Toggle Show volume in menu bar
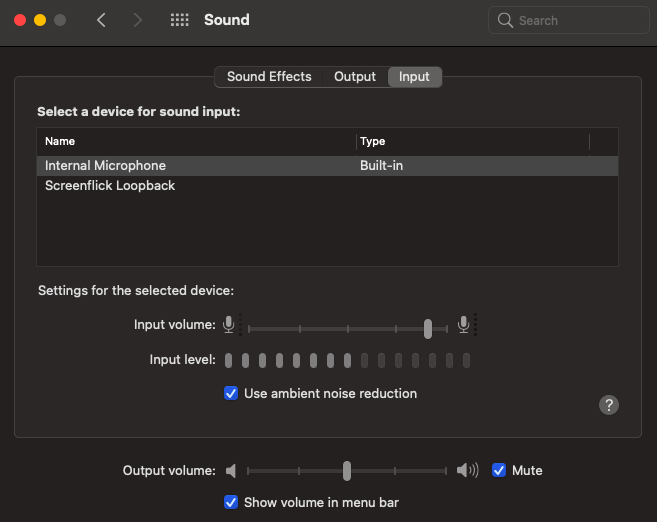The width and height of the screenshot is (657, 522). [x=231, y=502]
